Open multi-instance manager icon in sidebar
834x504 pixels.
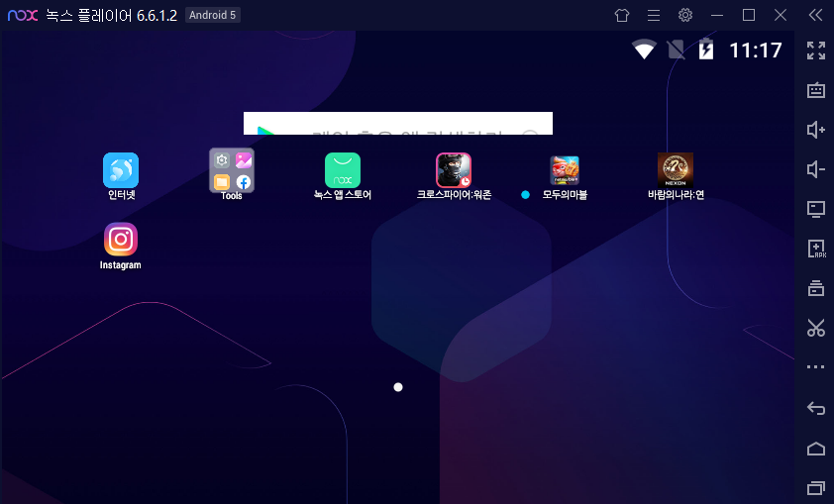point(816,288)
